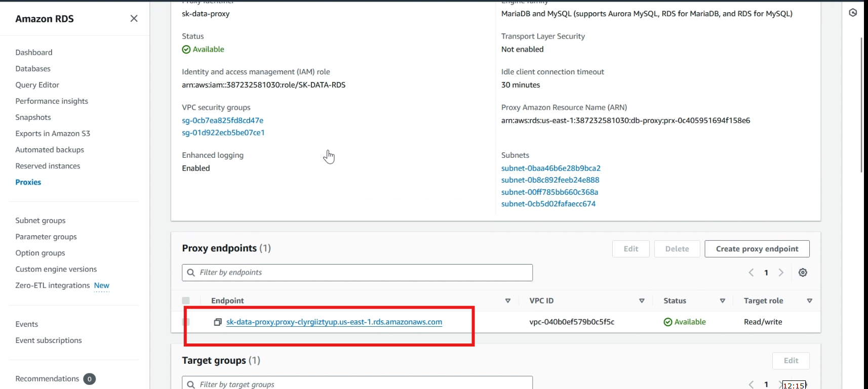Go to next page of proxy endpoints
Viewport: 868px width, 389px height.
(781, 273)
